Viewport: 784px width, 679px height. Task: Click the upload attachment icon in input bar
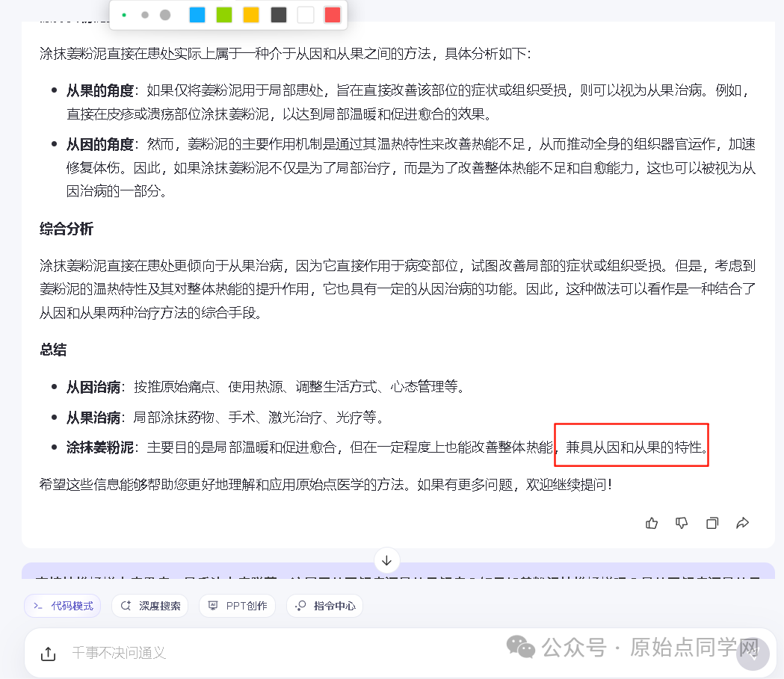tap(49, 654)
